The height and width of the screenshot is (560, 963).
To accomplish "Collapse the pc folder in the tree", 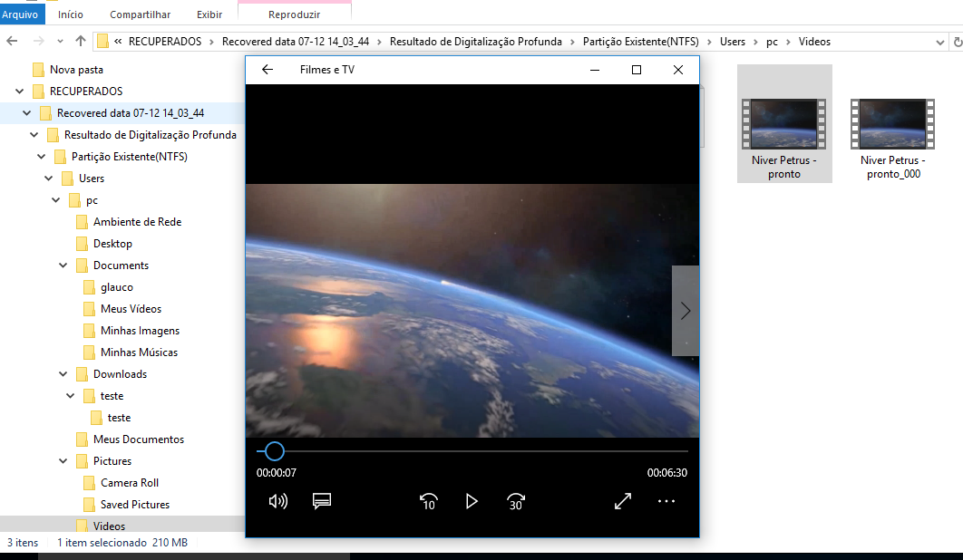I will pos(56,200).
